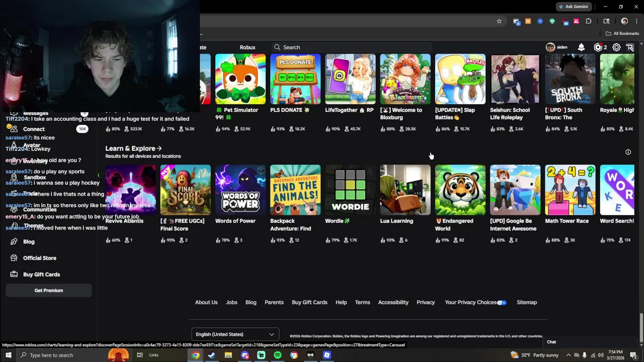Click the info icon beside Learn & Explore
644x362 pixels.
pos(628,152)
